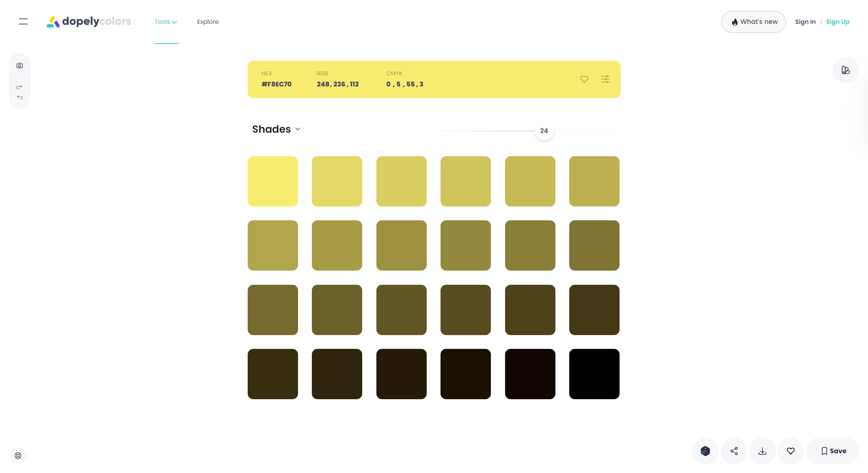Open color adjustment sliders icon
The height and width of the screenshot is (473, 868).
[605, 79]
